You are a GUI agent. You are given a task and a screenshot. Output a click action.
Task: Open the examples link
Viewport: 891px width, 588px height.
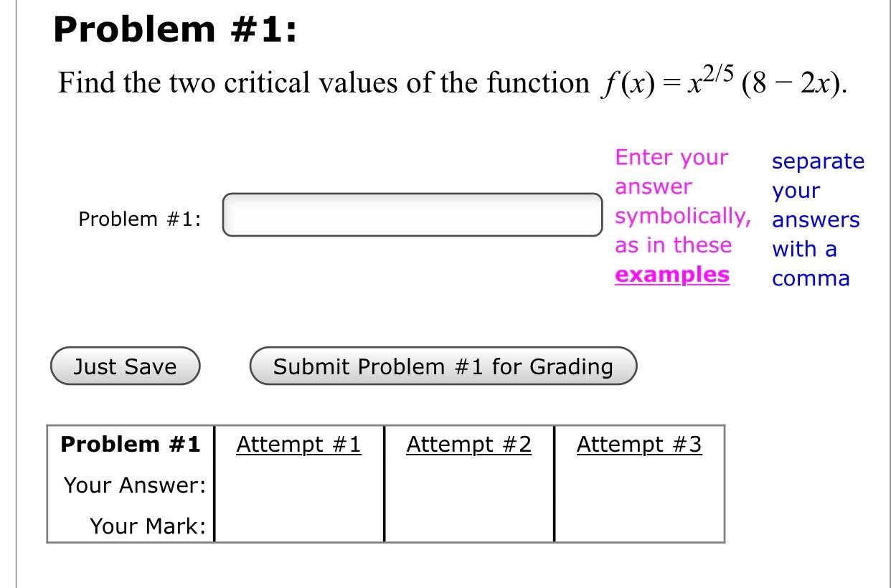(x=671, y=274)
